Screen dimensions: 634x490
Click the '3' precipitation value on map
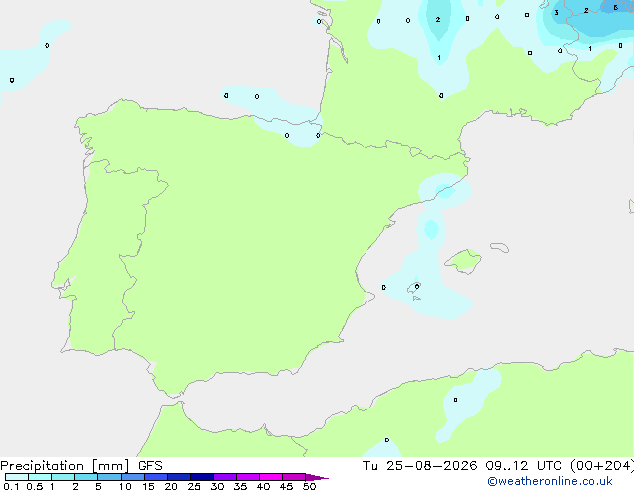pyautogui.click(x=556, y=13)
